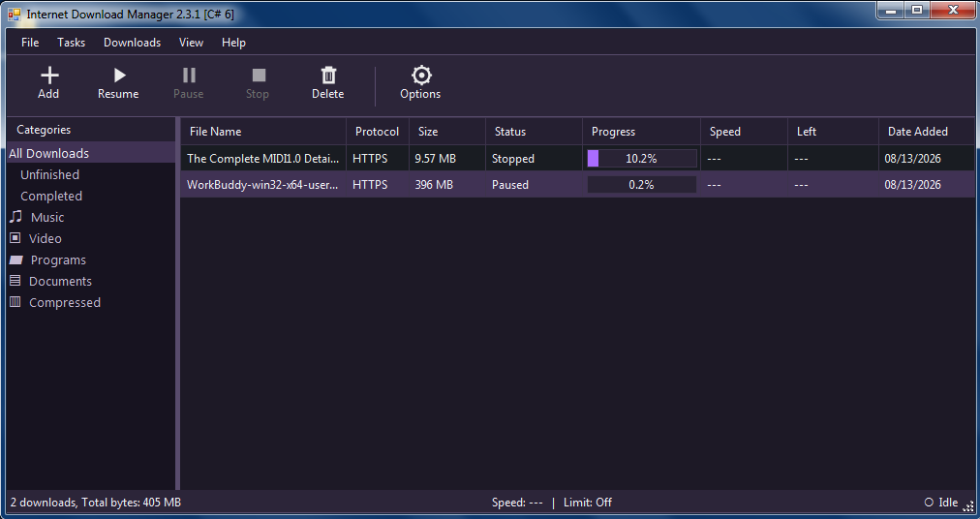Screen dimensions: 980x519
Task: Click the 10.2% progress bar
Action: (642, 158)
